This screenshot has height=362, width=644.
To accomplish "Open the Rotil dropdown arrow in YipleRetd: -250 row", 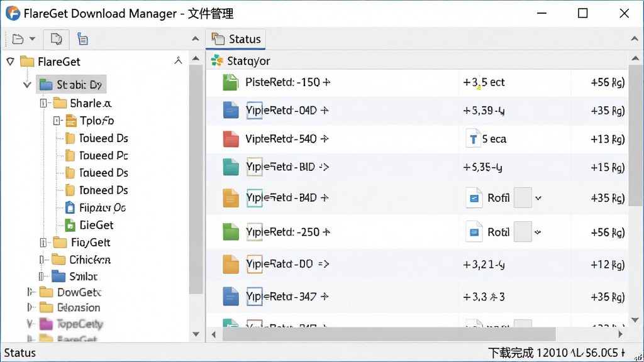I will pos(538,233).
